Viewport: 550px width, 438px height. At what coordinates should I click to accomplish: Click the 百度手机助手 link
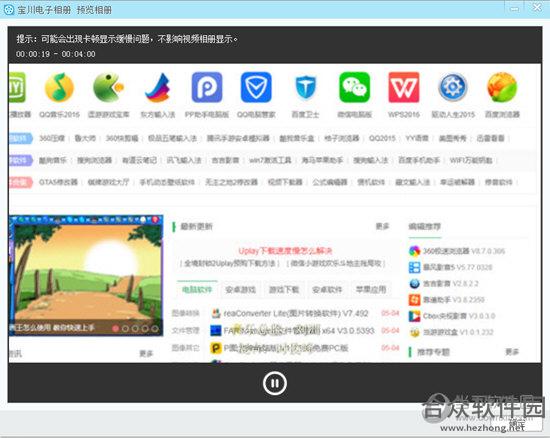tap(419, 160)
